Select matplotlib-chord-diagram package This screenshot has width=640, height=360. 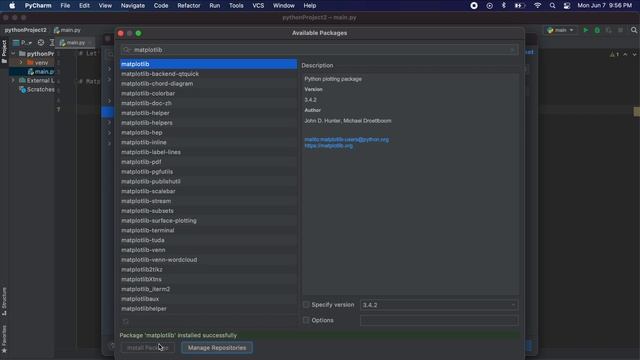click(209, 84)
